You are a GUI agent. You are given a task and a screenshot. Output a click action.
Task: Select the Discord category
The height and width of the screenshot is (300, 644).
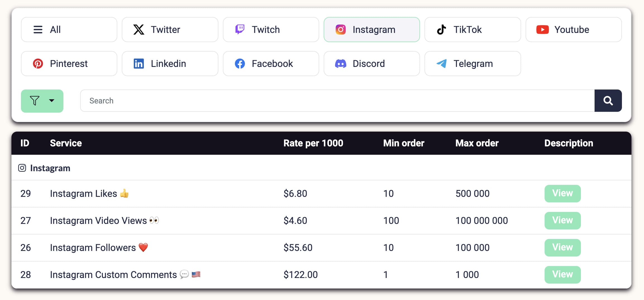point(371,64)
